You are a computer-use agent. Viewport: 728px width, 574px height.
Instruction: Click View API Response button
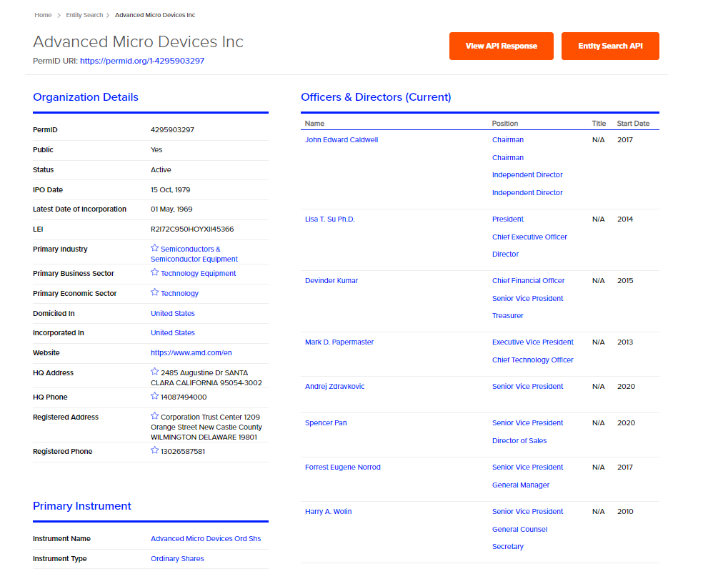click(502, 46)
